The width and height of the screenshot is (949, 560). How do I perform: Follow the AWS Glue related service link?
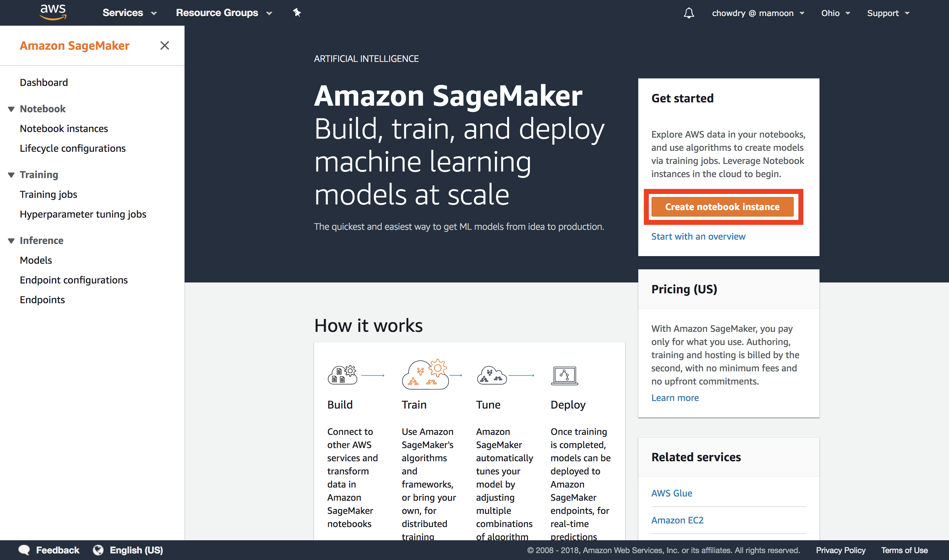coord(672,493)
